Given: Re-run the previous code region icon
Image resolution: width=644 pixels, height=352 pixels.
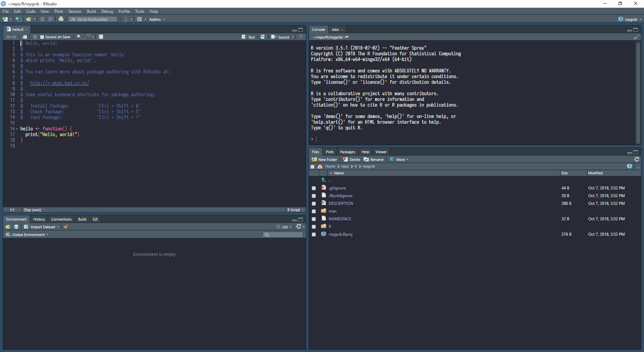Looking at the screenshot, I should pos(263,37).
